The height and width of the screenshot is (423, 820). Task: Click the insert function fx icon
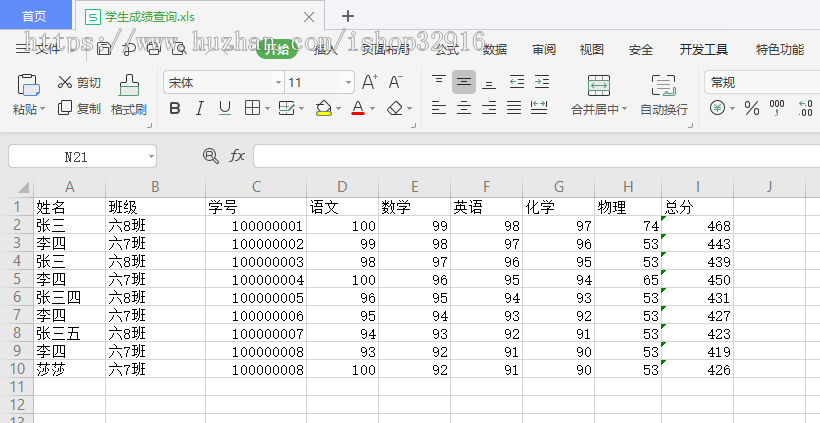pyautogui.click(x=237, y=156)
